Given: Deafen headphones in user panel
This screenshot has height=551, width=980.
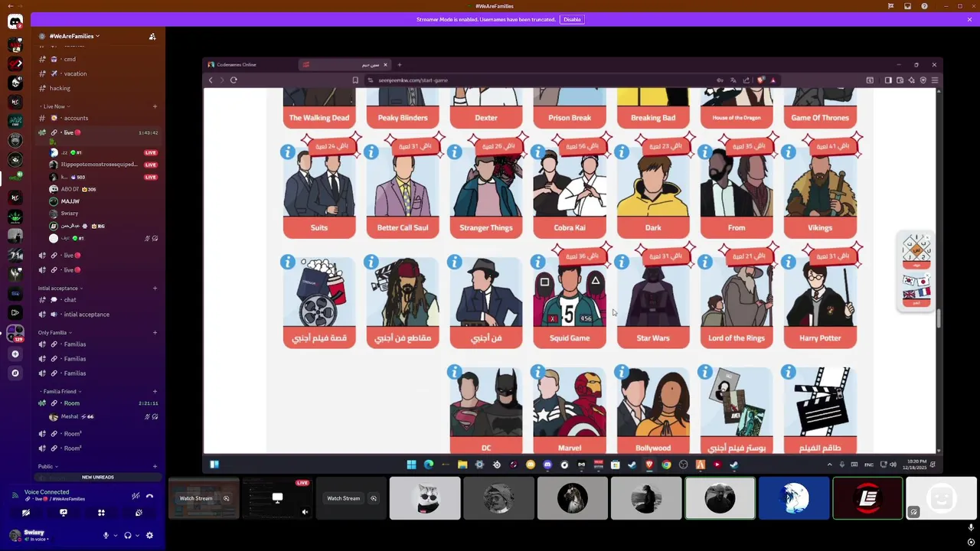Looking at the screenshot, I should [128, 536].
